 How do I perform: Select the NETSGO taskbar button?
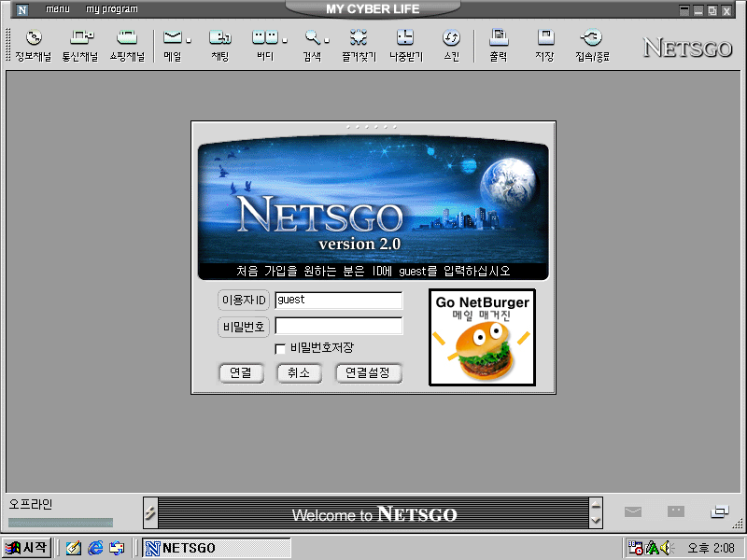click(x=217, y=548)
